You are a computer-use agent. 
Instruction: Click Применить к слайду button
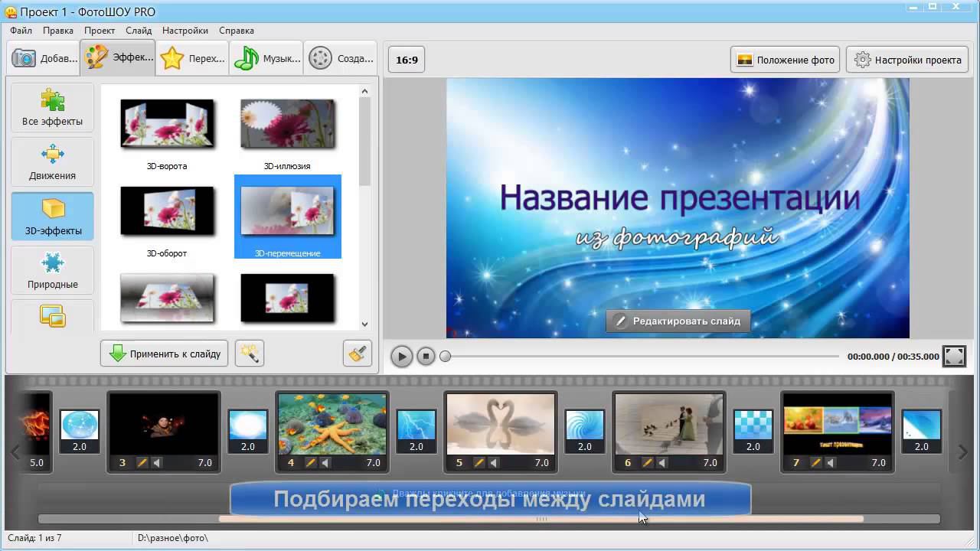tap(164, 354)
